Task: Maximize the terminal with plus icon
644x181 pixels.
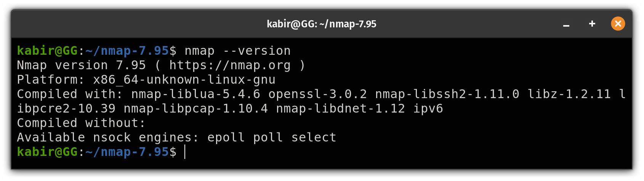Action: tap(592, 24)
